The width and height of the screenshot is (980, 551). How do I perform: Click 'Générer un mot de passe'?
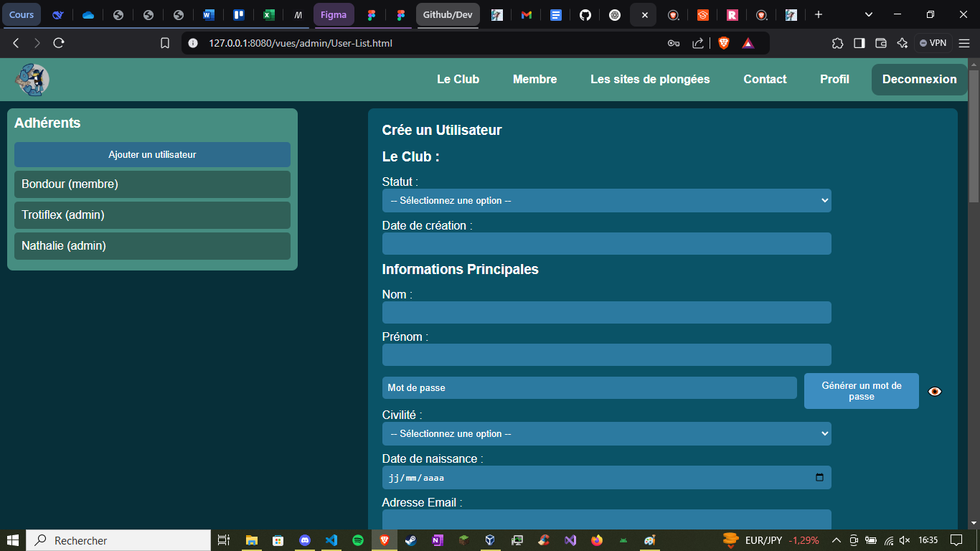click(x=861, y=390)
